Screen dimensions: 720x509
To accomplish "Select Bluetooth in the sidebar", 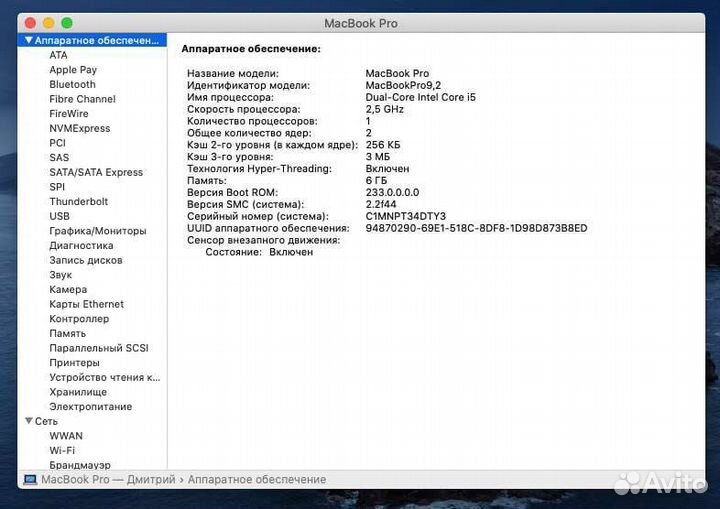I will [73, 85].
